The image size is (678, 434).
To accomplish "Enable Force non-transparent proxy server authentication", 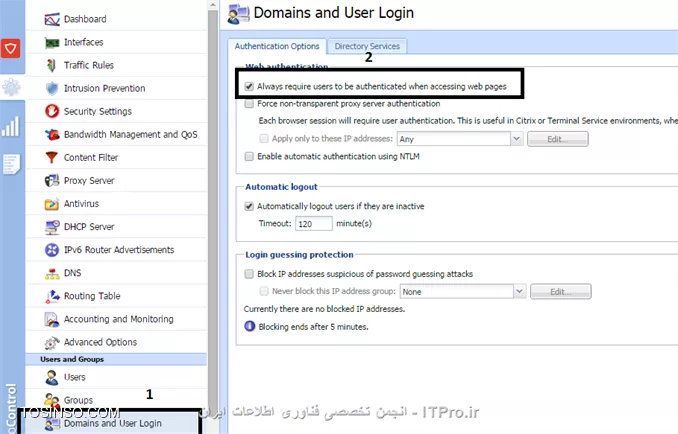I will pos(249,104).
